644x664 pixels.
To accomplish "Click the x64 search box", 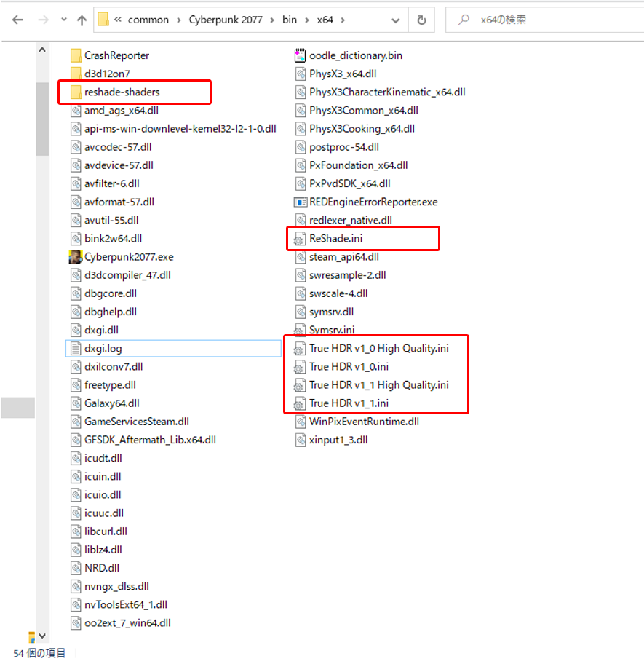I will (x=545, y=20).
